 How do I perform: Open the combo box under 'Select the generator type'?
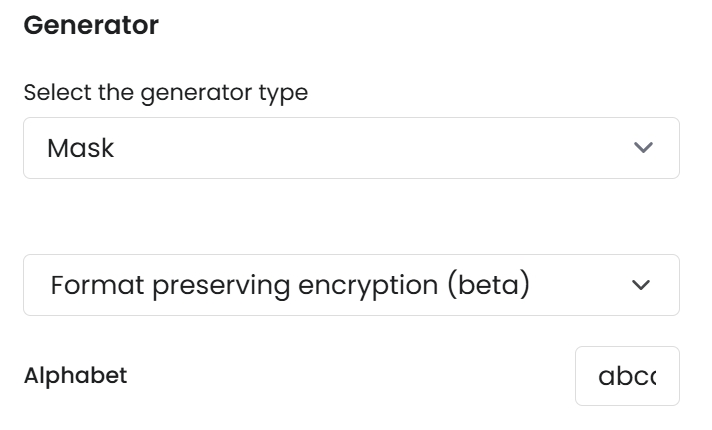point(350,148)
